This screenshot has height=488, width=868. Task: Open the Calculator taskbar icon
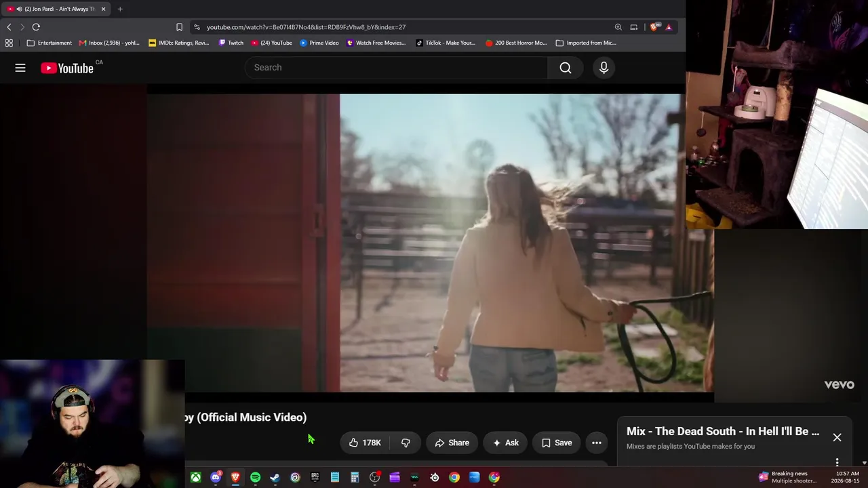point(355,477)
